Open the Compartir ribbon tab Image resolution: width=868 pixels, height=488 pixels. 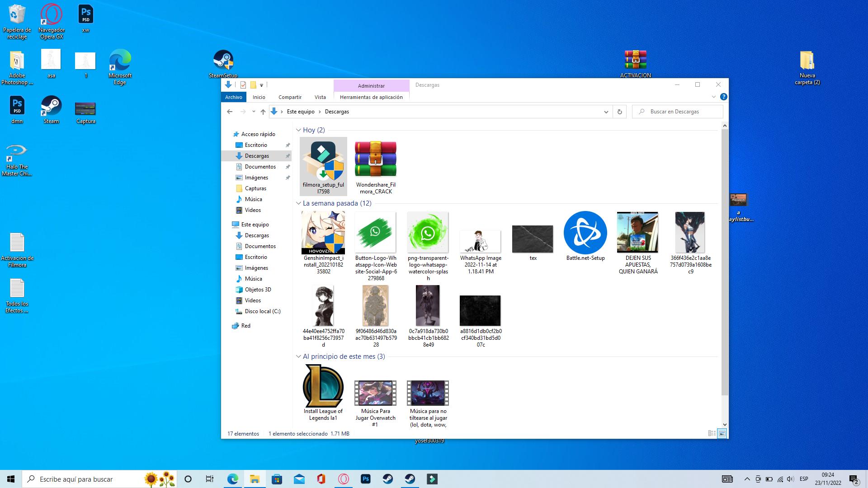coord(290,97)
